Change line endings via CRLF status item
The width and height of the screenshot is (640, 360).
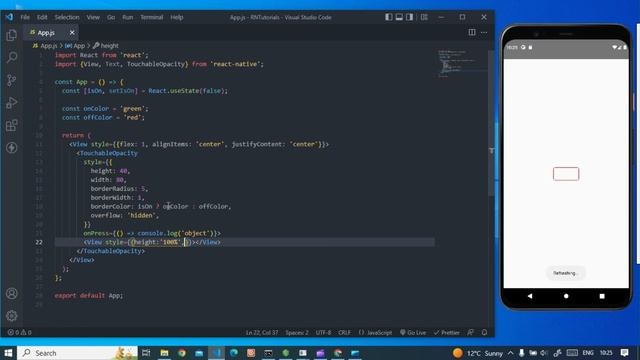point(344,332)
